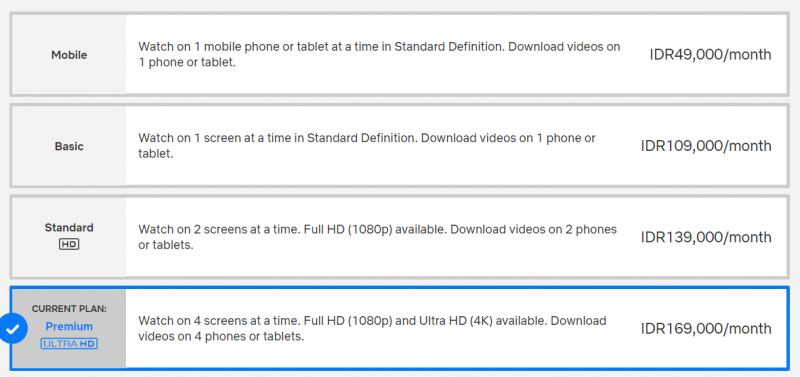Click the Standard plan Full HD description
Image resolution: width=800 pixels, height=377 pixels.
(377, 237)
